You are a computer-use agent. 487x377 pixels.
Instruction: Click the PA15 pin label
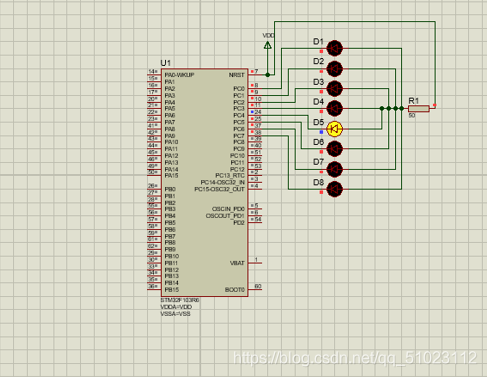coord(171,176)
